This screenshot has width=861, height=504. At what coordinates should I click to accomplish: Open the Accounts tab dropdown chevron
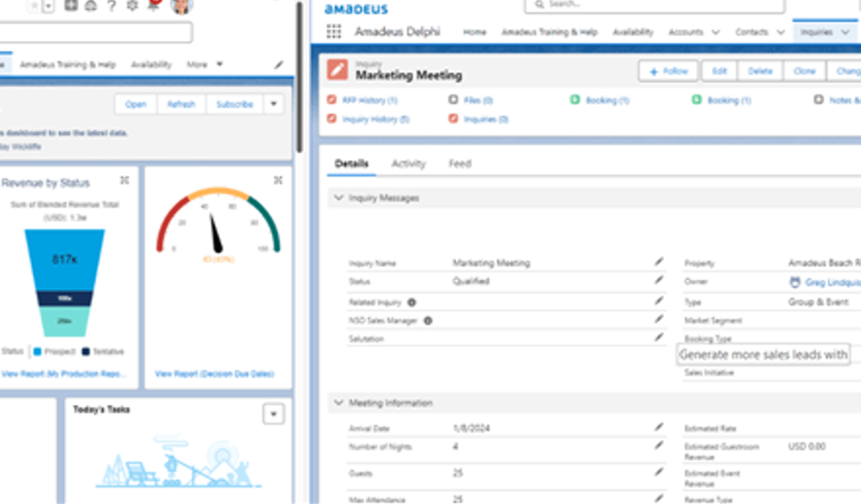pos(716,32)
